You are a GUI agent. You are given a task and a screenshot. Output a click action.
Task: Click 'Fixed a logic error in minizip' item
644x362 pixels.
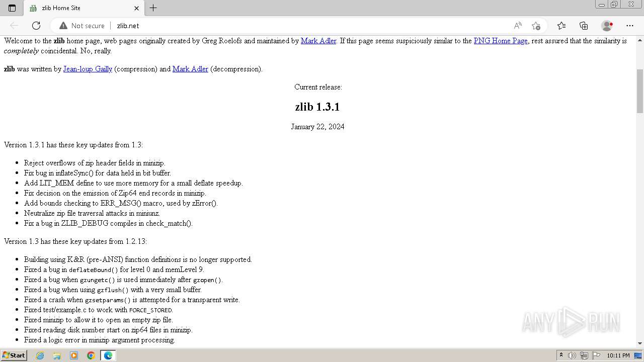click(100, 340)
